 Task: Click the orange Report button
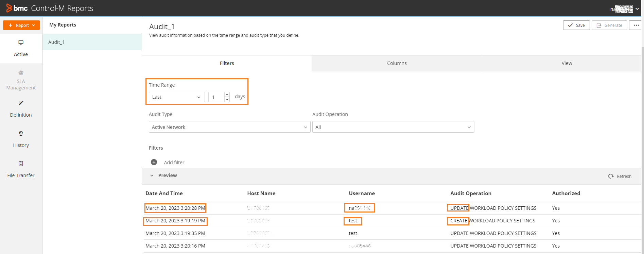[x=21, y=25]
